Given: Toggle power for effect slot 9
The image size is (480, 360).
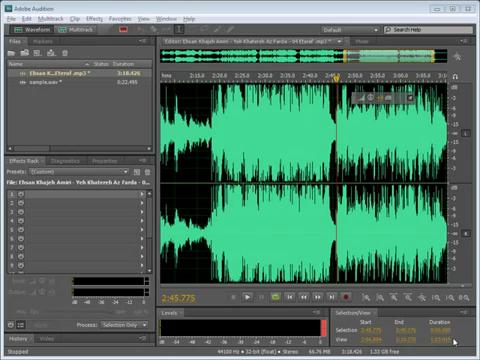Looking at the screenshot, I should click(x=21, y=265).
